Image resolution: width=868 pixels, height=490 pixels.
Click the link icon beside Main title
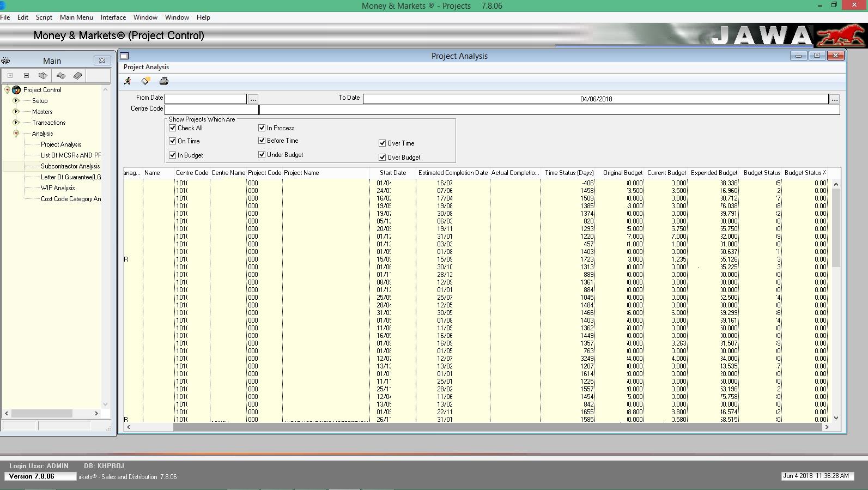pos(5,61)
